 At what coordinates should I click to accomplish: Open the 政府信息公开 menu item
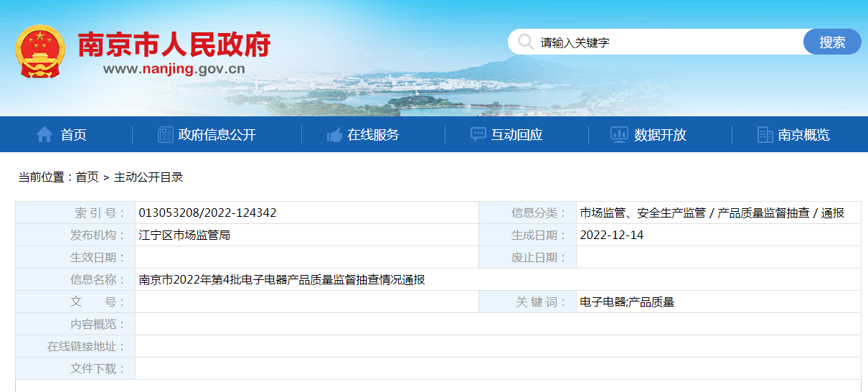pyautogui.click(x=217, y=134)
